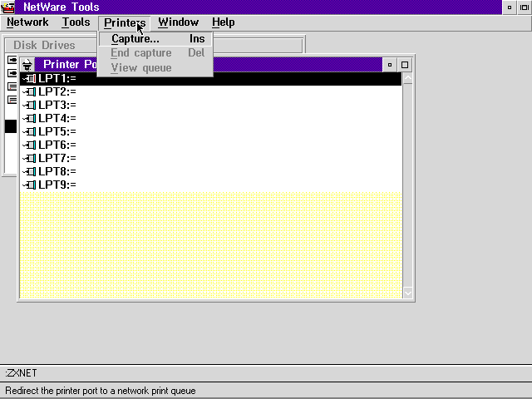The image size is (532, 399).
Task: Choose Capture... from Printers menu
Action: [155, 39]
